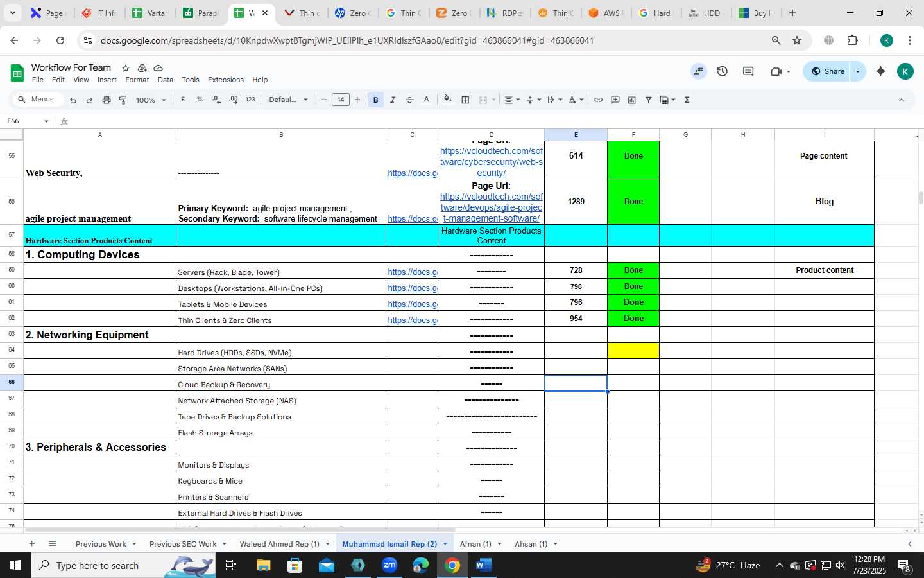Bookmark this page with star icon

tap(797, 40)
